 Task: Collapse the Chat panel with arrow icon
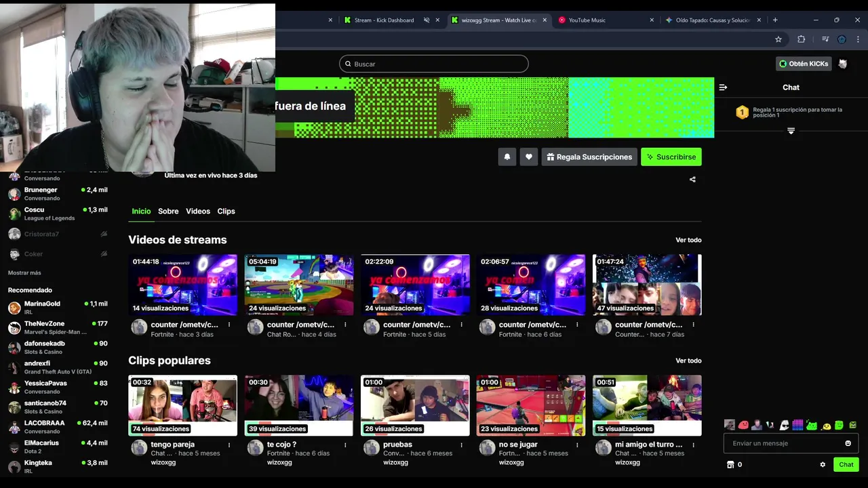tap(723, 87)
